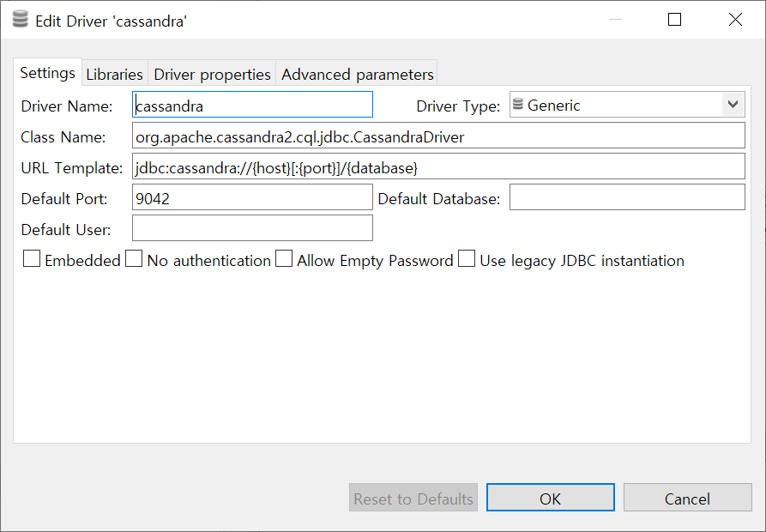Click the Cancel button
766x532 pixels.
(x=687, y=498)
